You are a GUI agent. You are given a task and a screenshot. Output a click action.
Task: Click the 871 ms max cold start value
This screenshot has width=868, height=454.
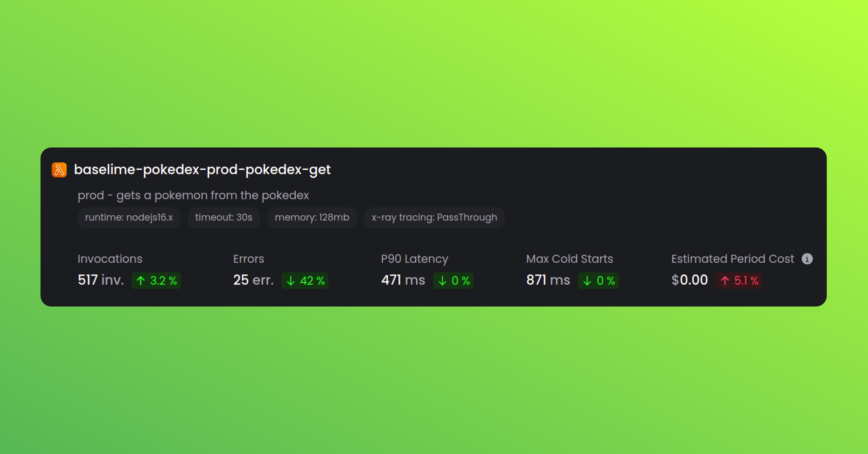pyautogui.click(x=548, y=280)
